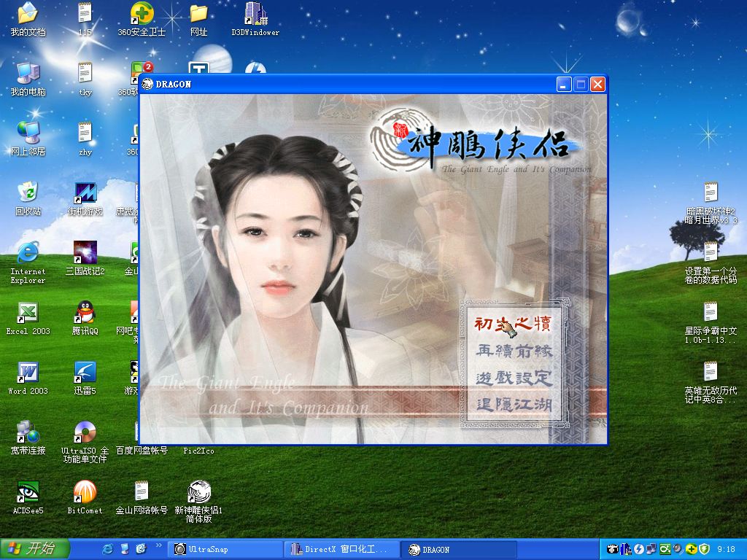The height and width of the screenshot is (560, 747).
Task: Click the network computers tray icon
Action: tap(651, 549)
